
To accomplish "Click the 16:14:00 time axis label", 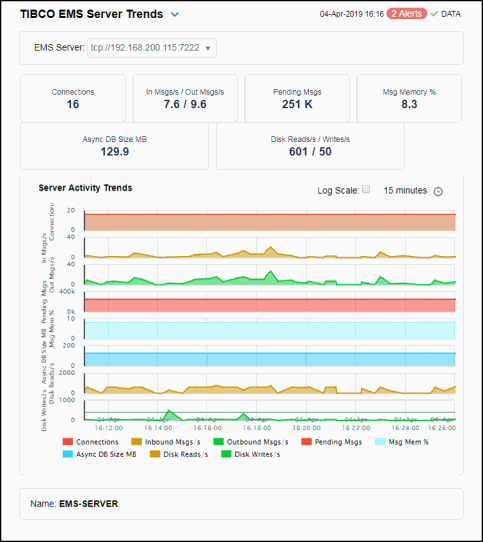I will [158, 428].
